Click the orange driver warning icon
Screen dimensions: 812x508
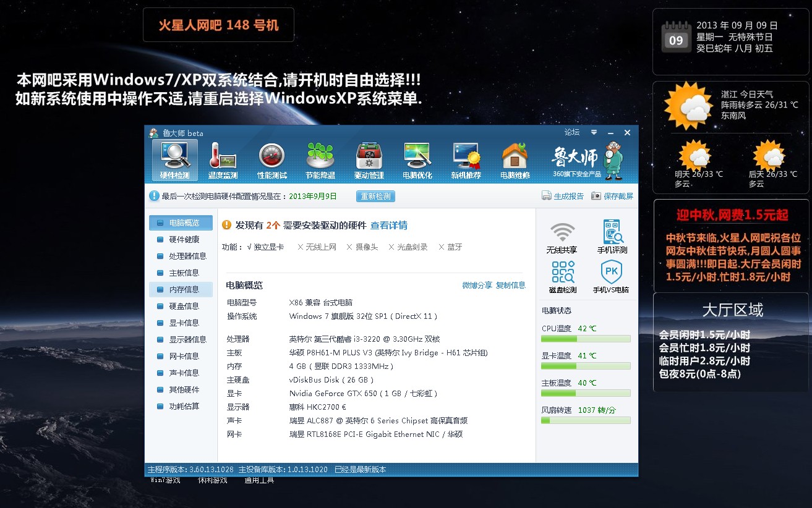[x=226, y=225]
